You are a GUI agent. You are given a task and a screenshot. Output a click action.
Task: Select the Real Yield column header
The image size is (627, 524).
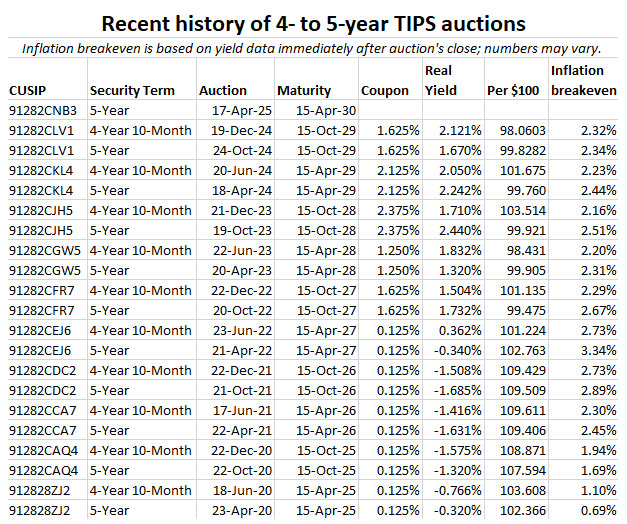point(441,81)
